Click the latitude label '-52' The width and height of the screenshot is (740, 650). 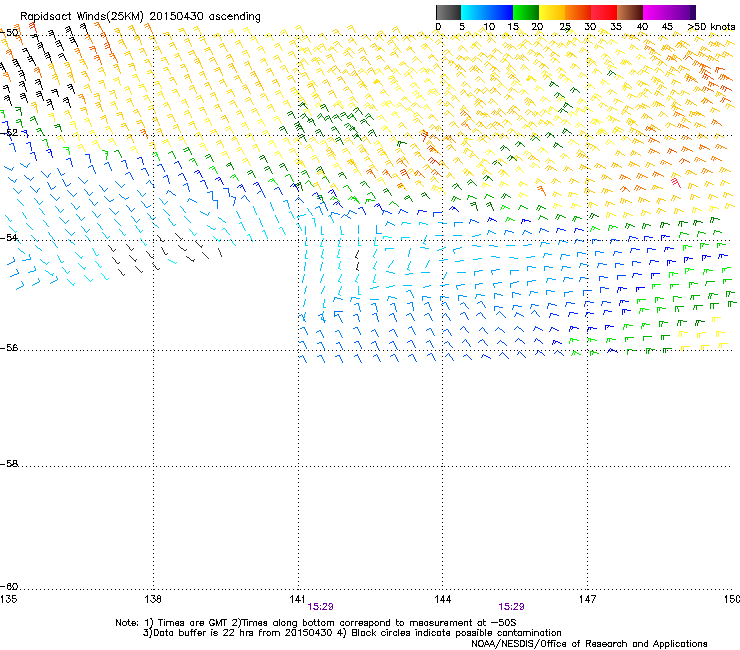coord(9,133)
